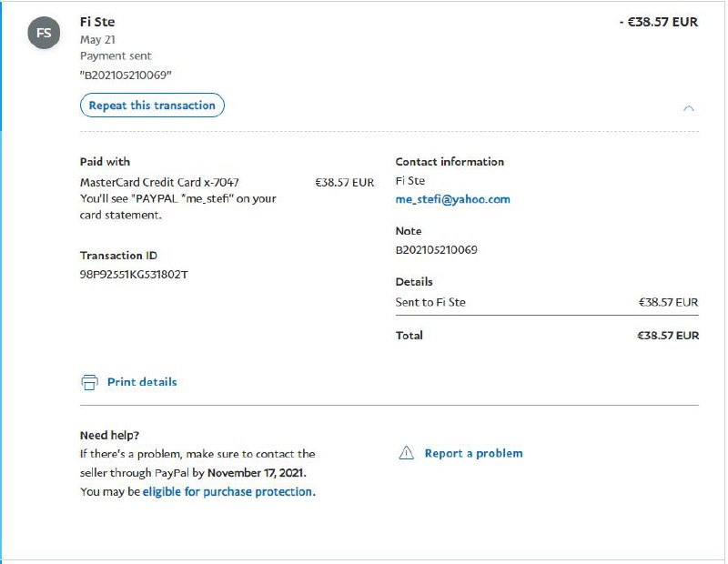Click the Sent to Fi Ste row

[430, 302]
